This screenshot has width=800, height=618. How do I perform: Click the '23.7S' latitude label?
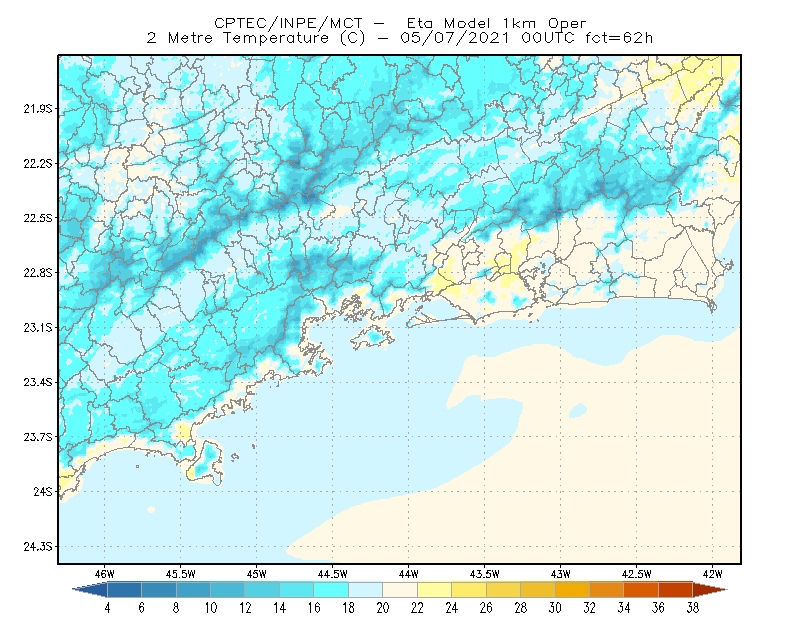point(38,437)
